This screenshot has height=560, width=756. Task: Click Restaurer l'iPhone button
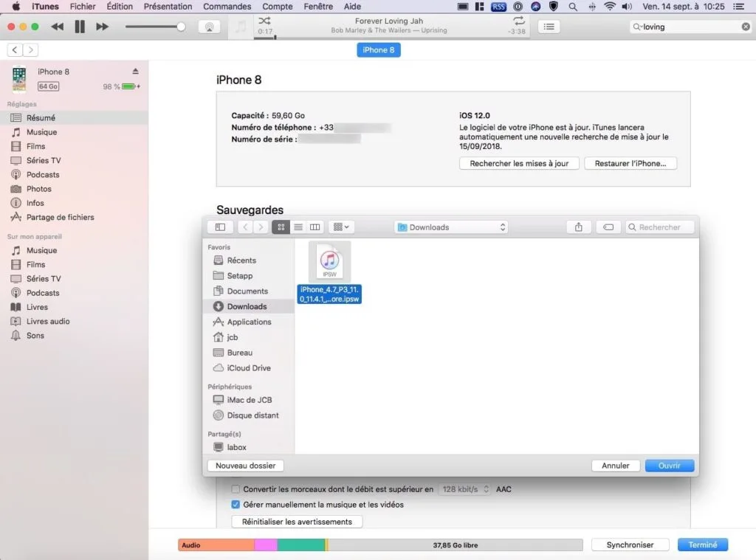coord(630,163)
